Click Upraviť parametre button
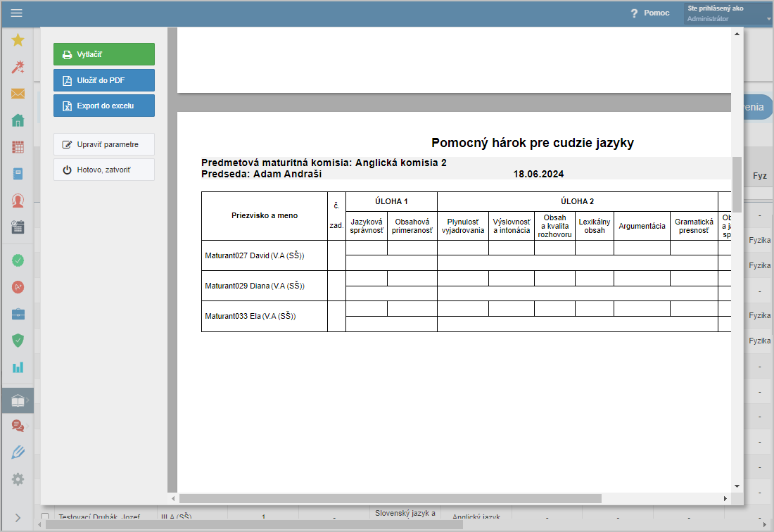774x532 pixels. (x=104, y=144)
